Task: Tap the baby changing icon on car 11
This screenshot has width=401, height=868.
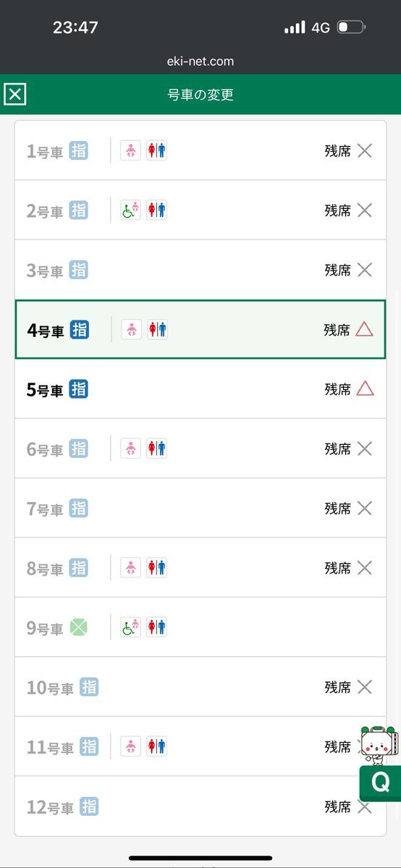Action: click(130, 746)
